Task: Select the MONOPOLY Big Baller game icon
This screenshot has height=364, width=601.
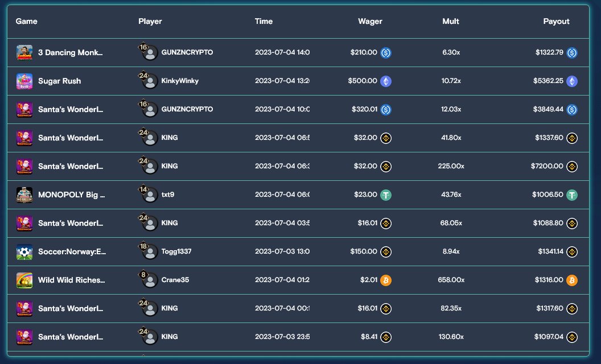Action: (24, 195)
